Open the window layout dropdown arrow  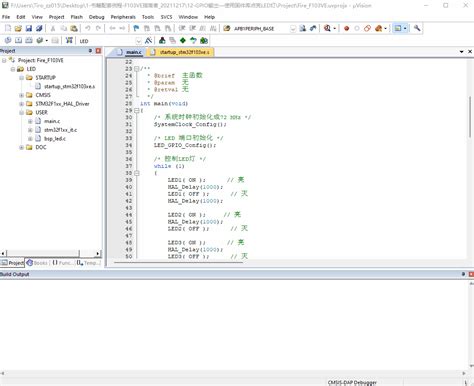pyautogui.click(x=405, y=29)
